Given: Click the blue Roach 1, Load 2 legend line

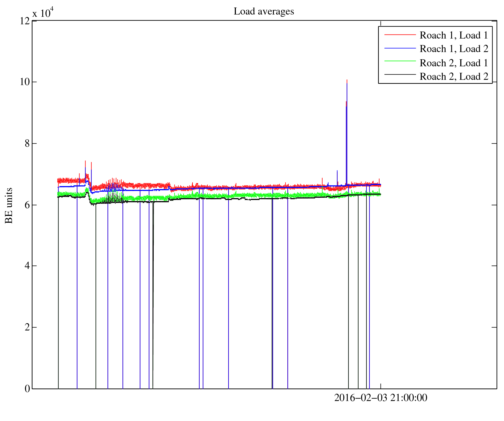Looking at the screenshot, I should pos(400,48).
